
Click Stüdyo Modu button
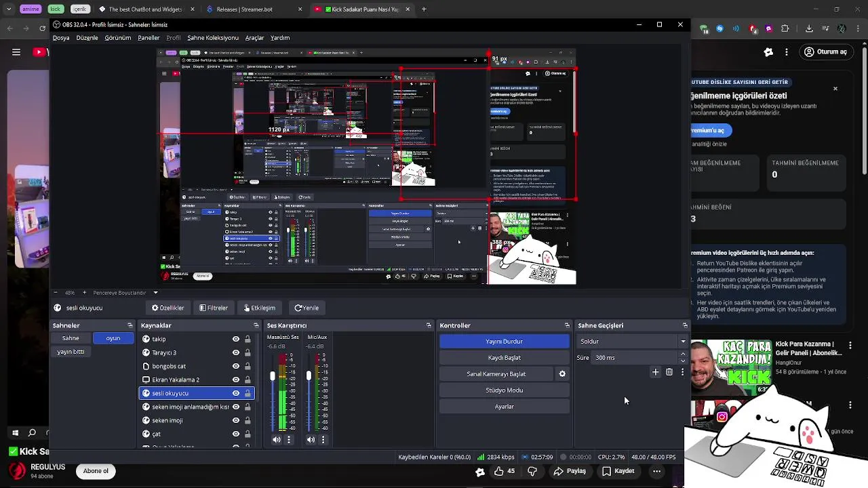tap(504, 390)
